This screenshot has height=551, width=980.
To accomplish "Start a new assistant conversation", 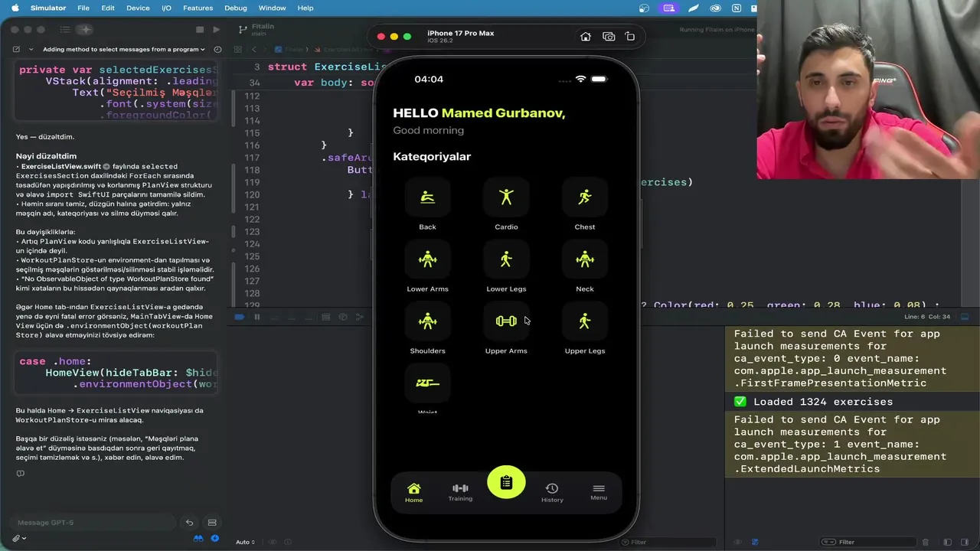I will [x=16, y=49].
